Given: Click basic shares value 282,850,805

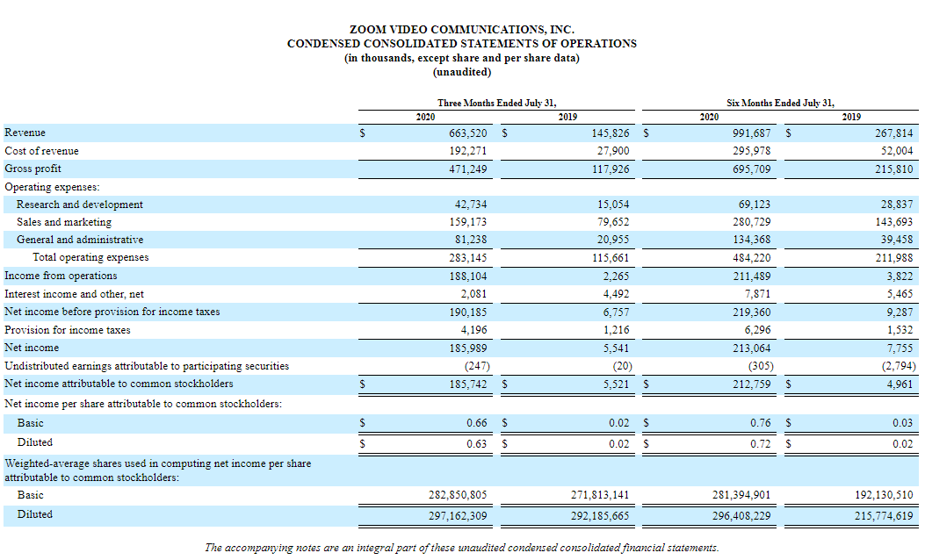Looking at the screenshot, I should (458, 495).
